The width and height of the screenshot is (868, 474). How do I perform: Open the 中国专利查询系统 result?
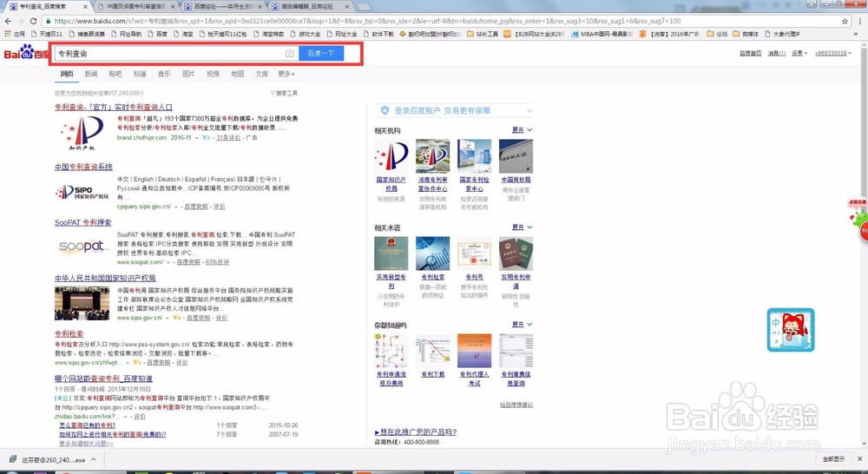click(x=83, y=167)
